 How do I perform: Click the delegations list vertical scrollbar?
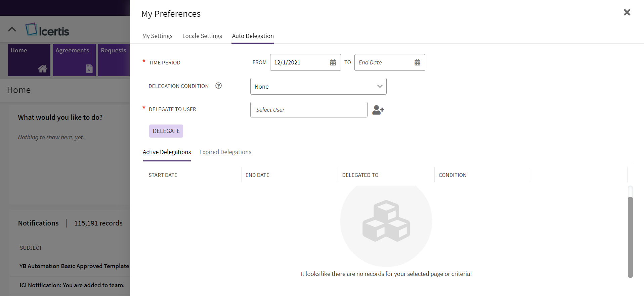630,237
